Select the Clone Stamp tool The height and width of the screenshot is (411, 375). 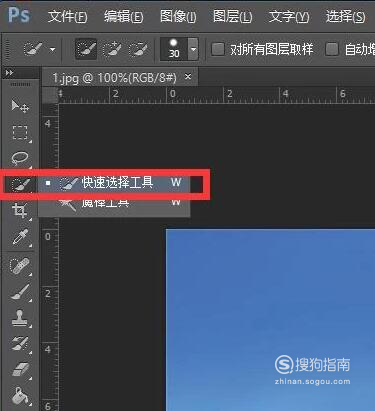pos(19,317)
